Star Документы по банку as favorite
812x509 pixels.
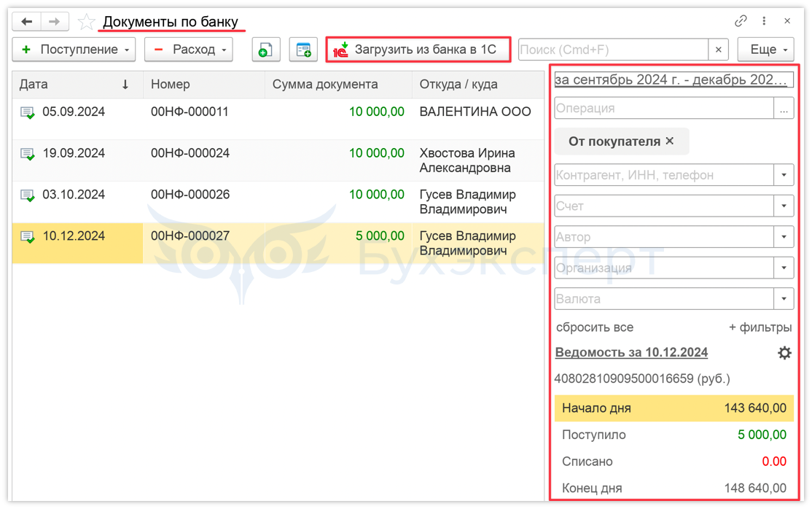[x=86, y=22]
